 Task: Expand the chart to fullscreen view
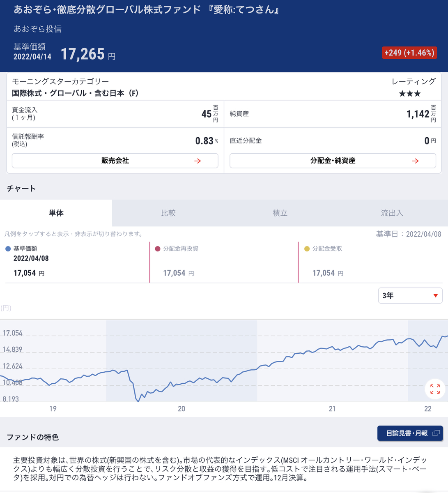point(435,389)
